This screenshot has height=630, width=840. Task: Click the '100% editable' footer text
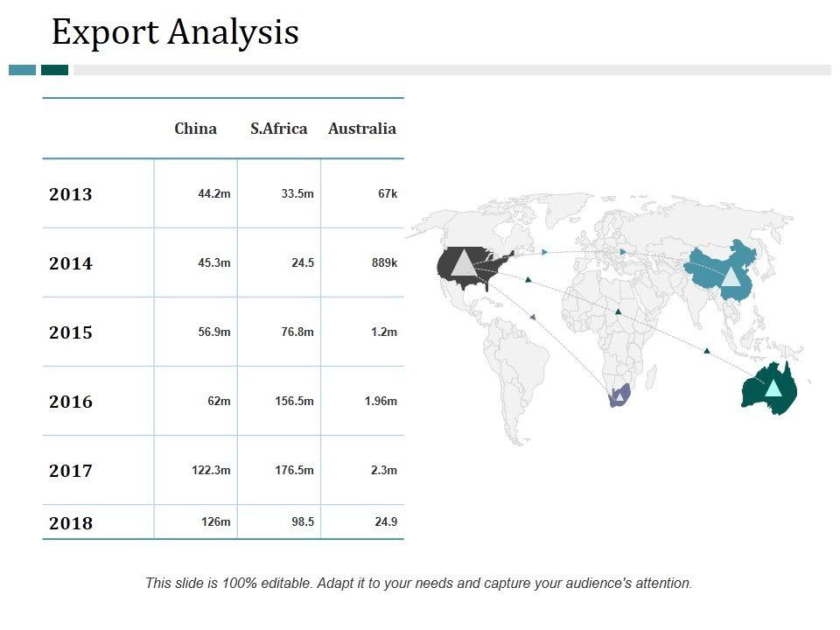pos(418,583)
